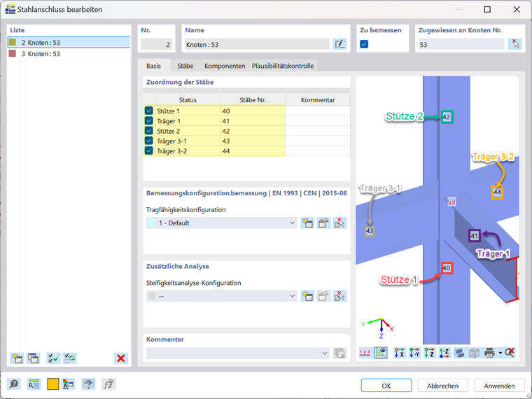Screen dimensions: 532x399
Task: Switch preview to wireframe cube mode
Action: point(474,353)
